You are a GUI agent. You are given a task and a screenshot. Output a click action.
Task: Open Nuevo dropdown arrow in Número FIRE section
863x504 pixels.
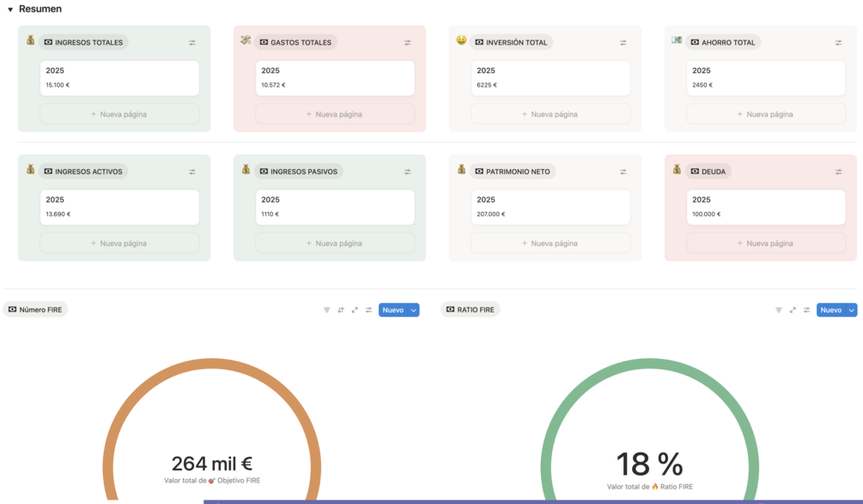click(414, 310)
